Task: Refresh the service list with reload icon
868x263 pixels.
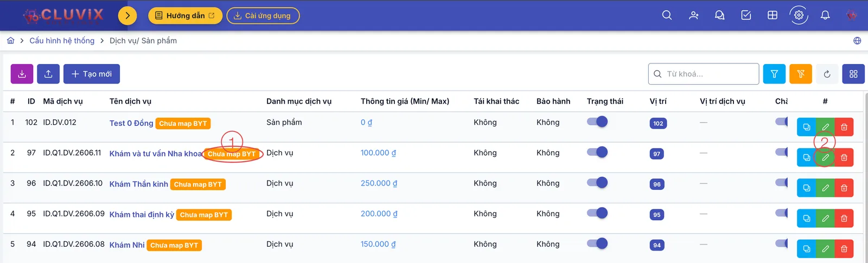Action: 827,74
